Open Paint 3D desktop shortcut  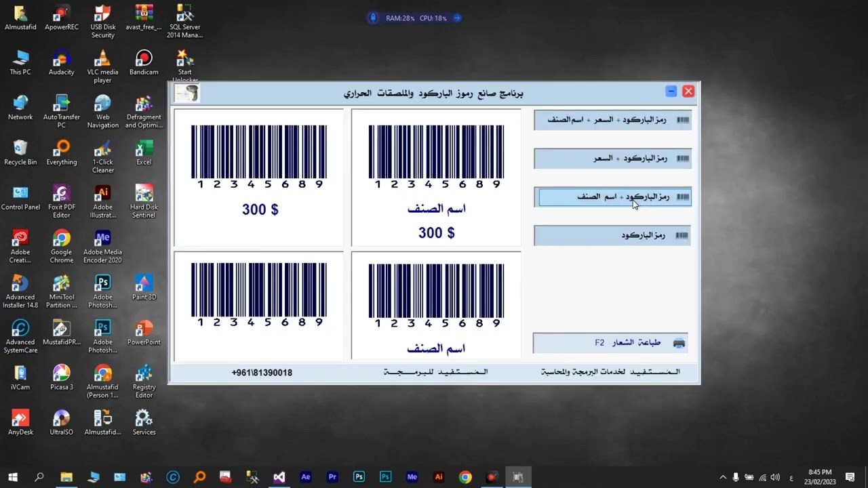(x=144, y=288)
